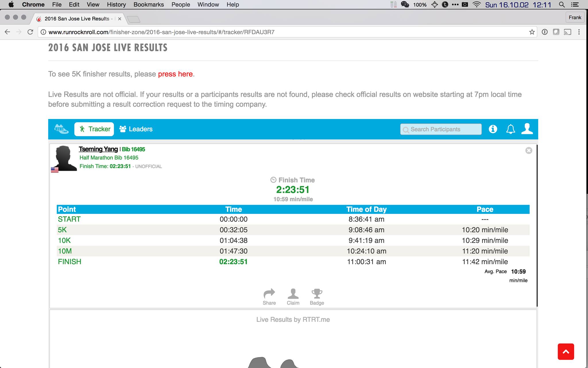588x368 pixels.
Task: Open the Bookmarks menu
Action: click(148, 5)
